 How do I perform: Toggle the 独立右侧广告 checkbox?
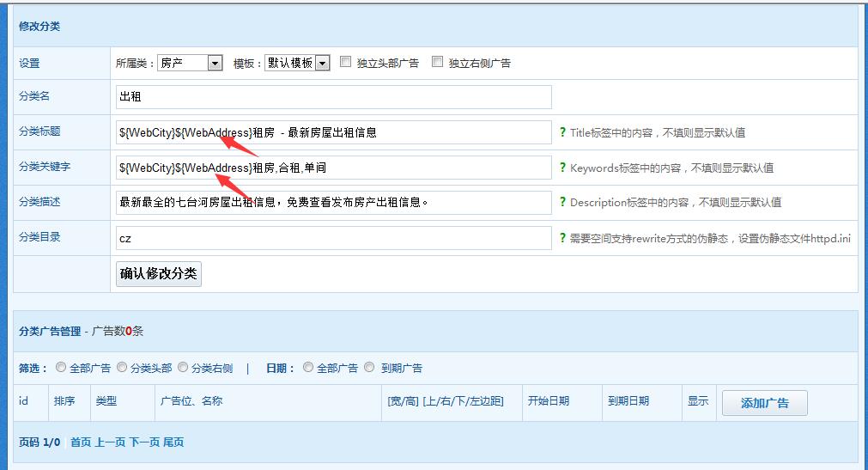click(437, 62)
